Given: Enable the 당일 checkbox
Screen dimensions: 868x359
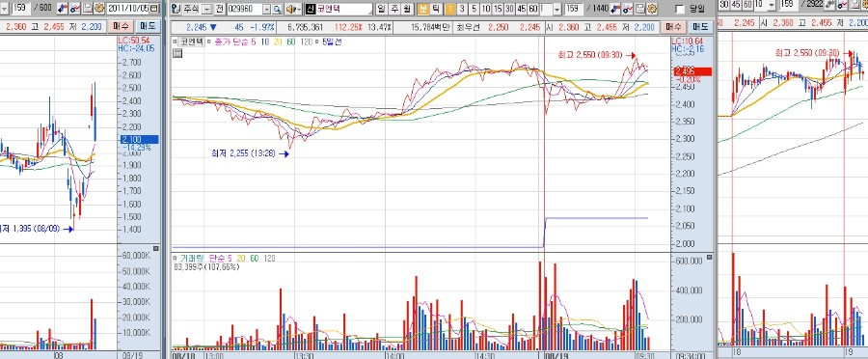Looking at the screenshot, I should [x=680, y=10].
